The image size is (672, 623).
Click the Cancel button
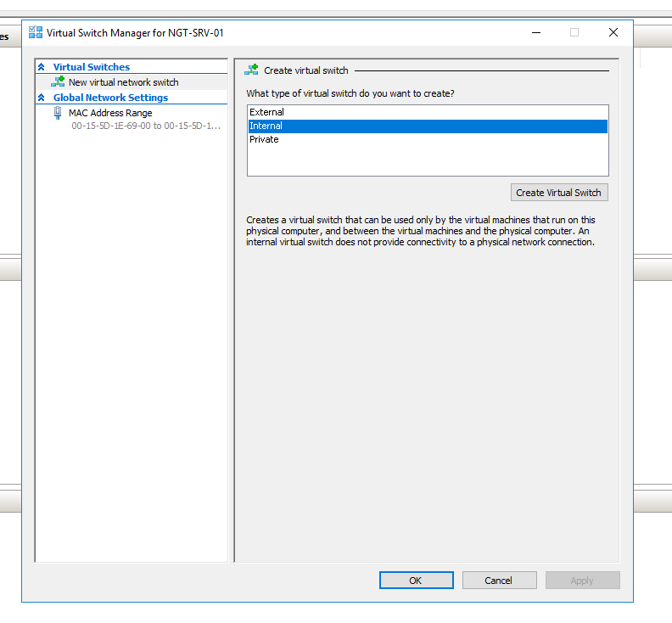point(499,581)
